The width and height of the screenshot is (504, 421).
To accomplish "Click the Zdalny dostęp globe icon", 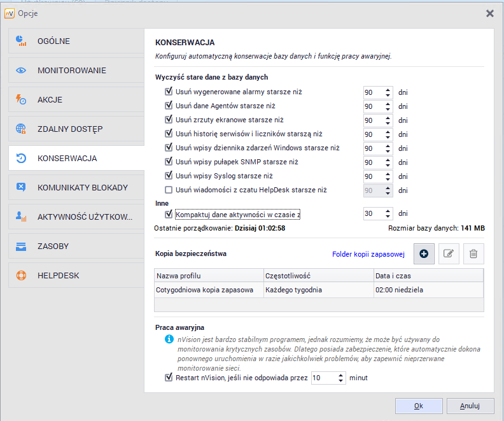I will point(21,129).
